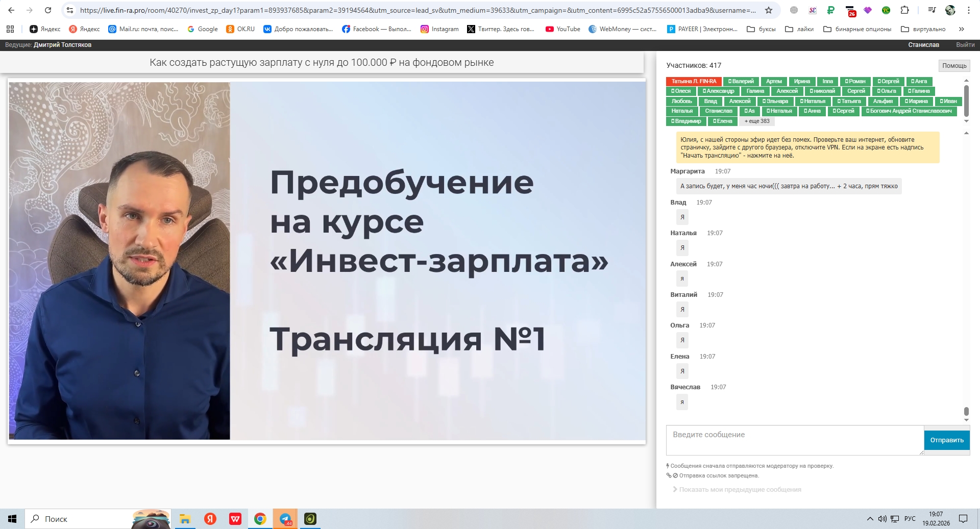Open the Chrome extensions puzzle icon
The image size is (980, 529).
pyautogui.click(x=904, y=10)
